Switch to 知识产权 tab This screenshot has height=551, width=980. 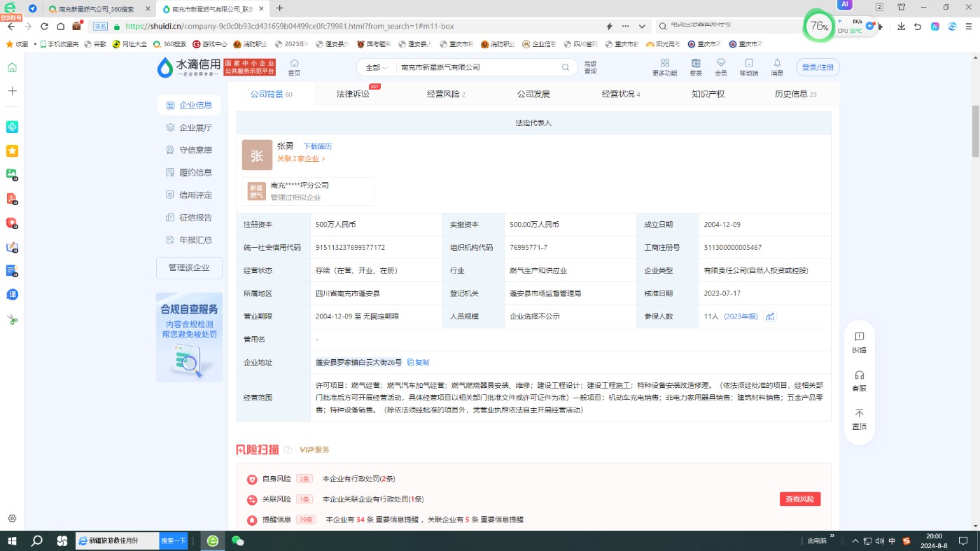[x=708, y=94]
